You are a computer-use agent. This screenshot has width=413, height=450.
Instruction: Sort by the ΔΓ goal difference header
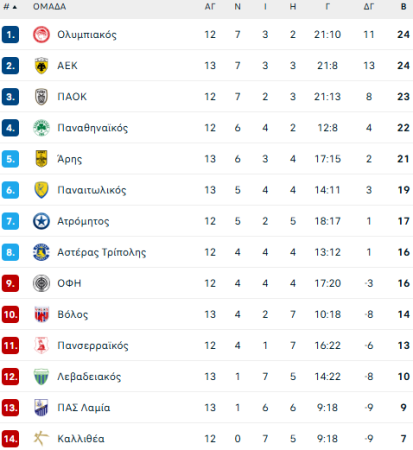(369, 7)
